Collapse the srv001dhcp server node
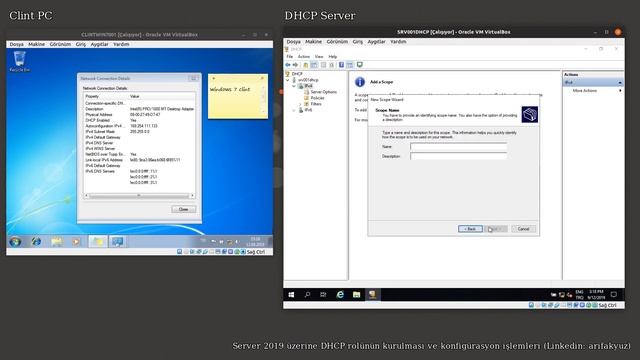 pyautogui.click(x=288, y=80)
